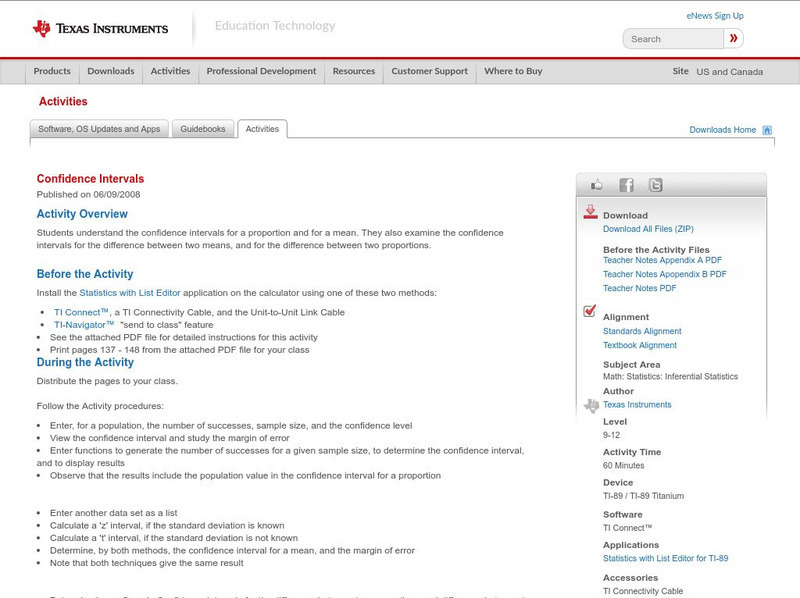The width and height of the screenshot is (800, 598).
Task: Click the Before the Activity heading
Action: coord(85,274)
